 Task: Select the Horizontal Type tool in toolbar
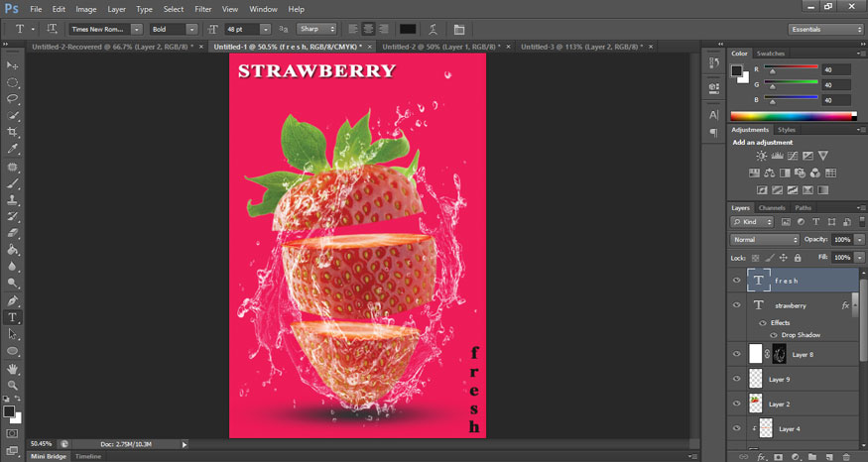(13, 317)
